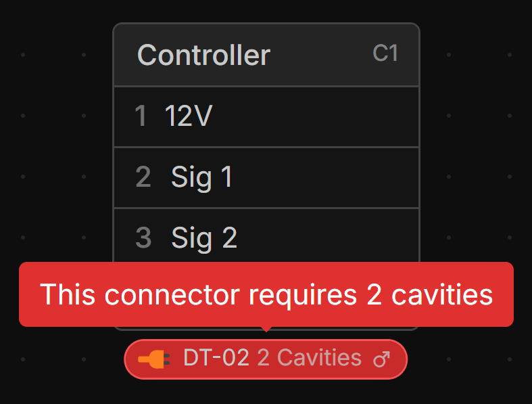Viewport: 532px width, 404px height.
Task: Click blank area right of Sig 1
Action: click(x=324, y=177)
